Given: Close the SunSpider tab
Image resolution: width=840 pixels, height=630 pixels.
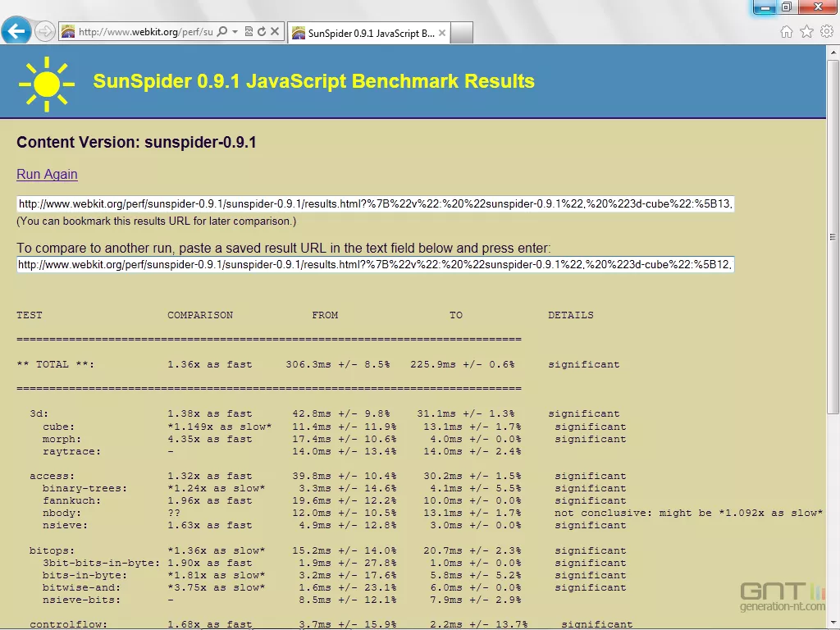Looking at the screenshot, I should pyautogui.click(x=442, y=34).
